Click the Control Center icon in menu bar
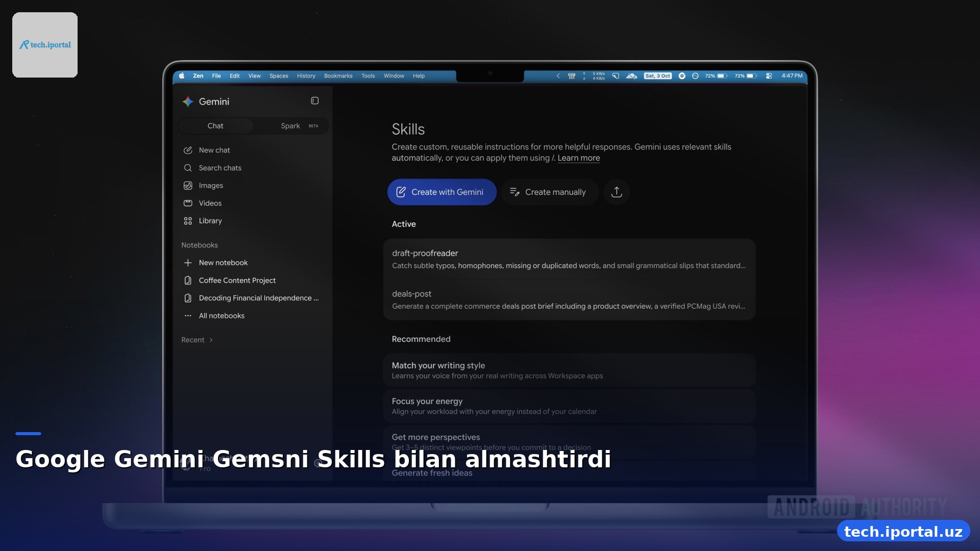980x551 pixels. (769, 76)
